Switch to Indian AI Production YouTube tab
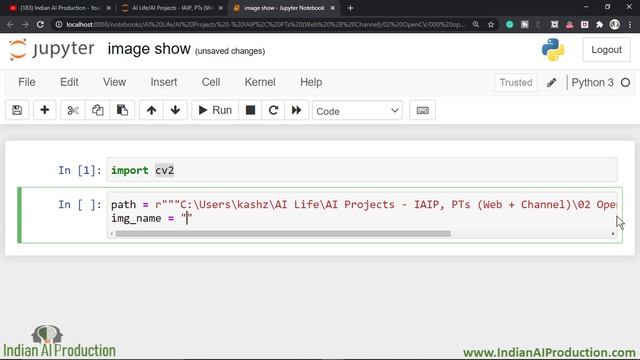Image resolution: width=640 pixels, height=360 pixels. pyautogui.click(x=59, y=8)
